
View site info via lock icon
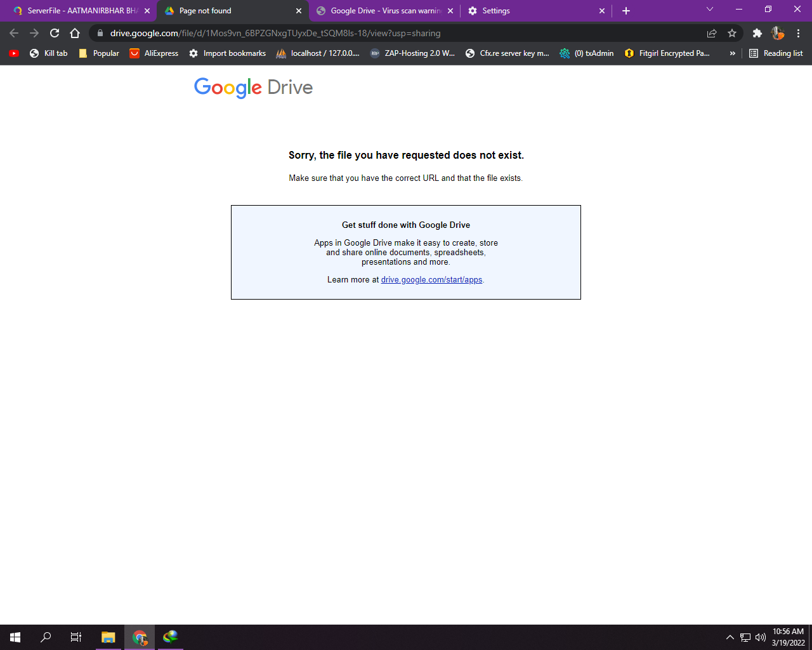(100, 33)
